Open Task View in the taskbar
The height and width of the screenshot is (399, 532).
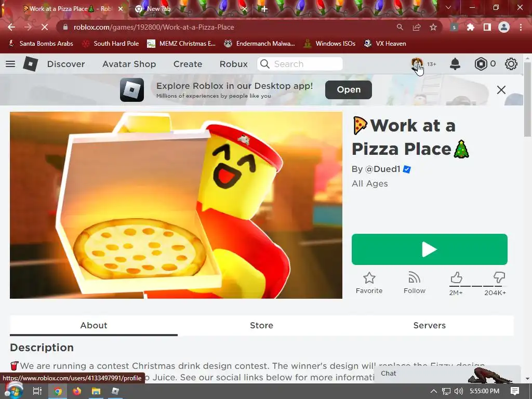click(x=37, y=391)
